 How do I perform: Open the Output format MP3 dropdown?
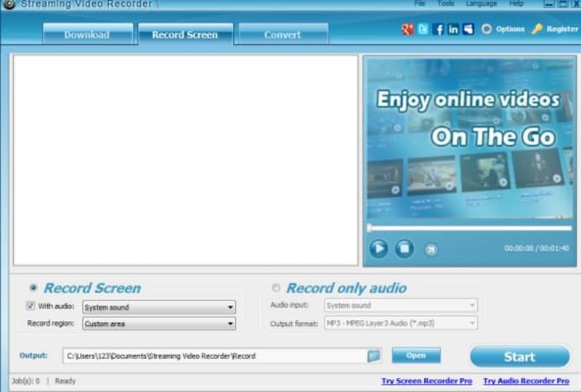(401, 323)
